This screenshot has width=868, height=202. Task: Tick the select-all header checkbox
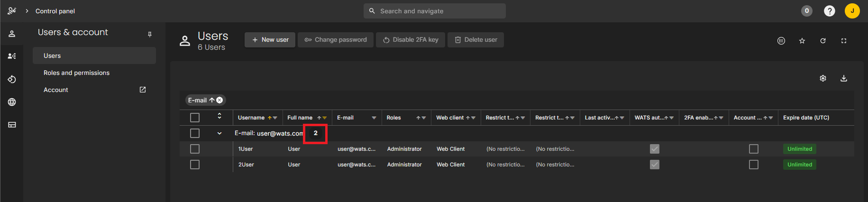[195, 118]
